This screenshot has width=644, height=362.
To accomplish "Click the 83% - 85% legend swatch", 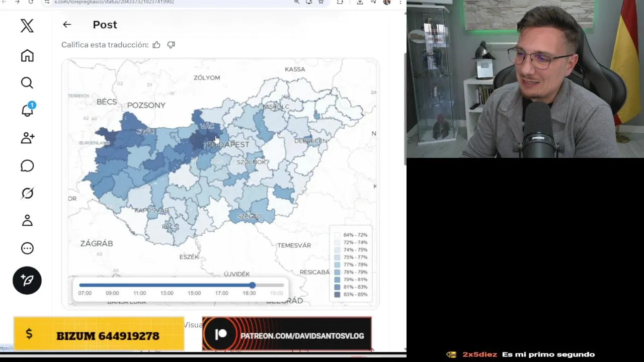I will (337, 294).
